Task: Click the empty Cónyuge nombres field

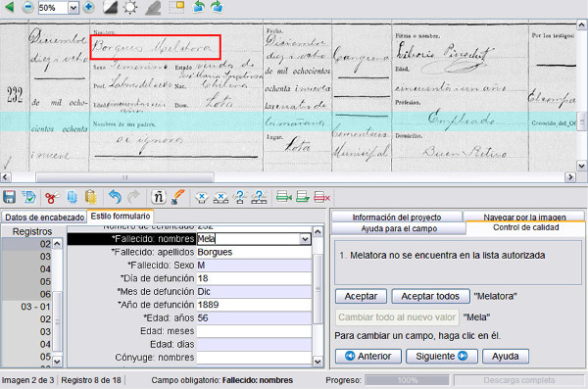Action: pos(254,358)
